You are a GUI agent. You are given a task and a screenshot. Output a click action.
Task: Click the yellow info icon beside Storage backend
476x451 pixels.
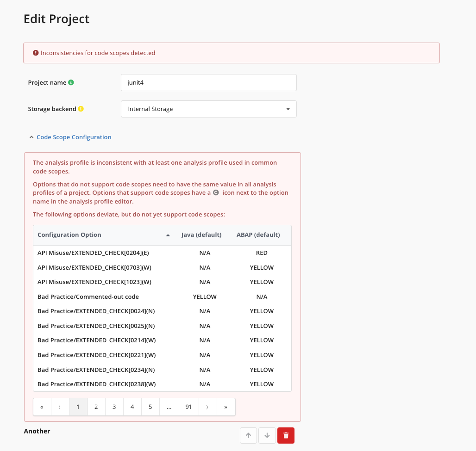[x=81, y=109]
